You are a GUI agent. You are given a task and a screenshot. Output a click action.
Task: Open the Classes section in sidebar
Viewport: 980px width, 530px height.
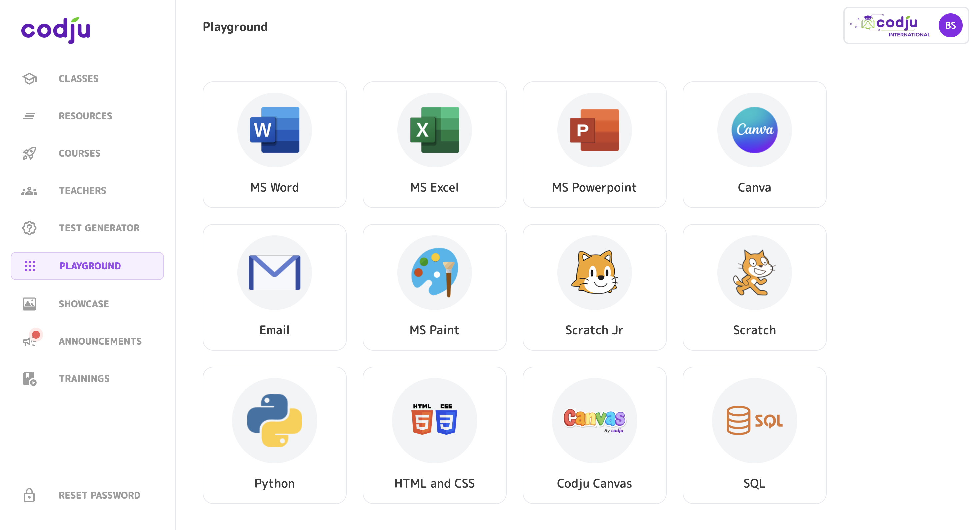click(x=78, y=78)
